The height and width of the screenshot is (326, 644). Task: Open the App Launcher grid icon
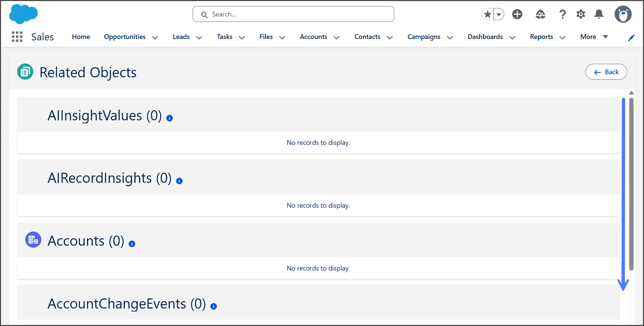tap(17, 37)
